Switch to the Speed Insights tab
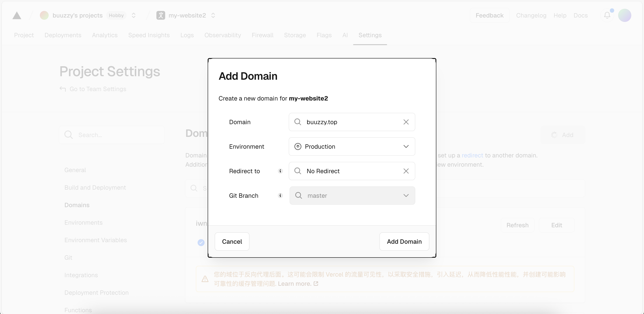The image size is (644, 314). [x=149, y=35]
